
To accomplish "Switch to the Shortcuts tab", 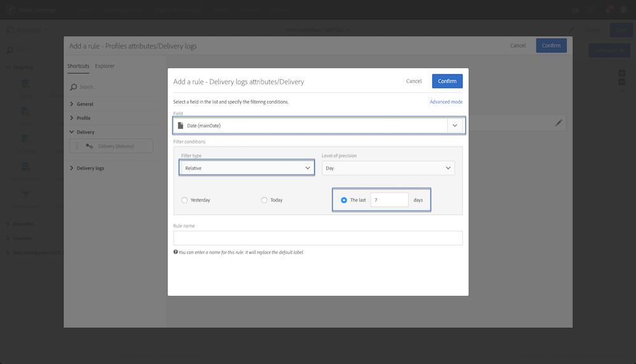I will coord(78,66).
